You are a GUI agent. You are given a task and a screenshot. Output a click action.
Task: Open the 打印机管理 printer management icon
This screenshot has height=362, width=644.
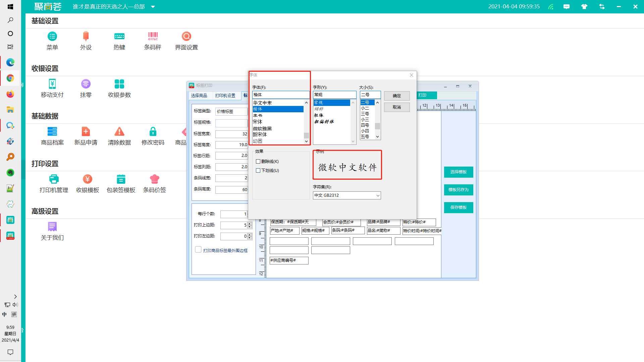click(54, 179)
